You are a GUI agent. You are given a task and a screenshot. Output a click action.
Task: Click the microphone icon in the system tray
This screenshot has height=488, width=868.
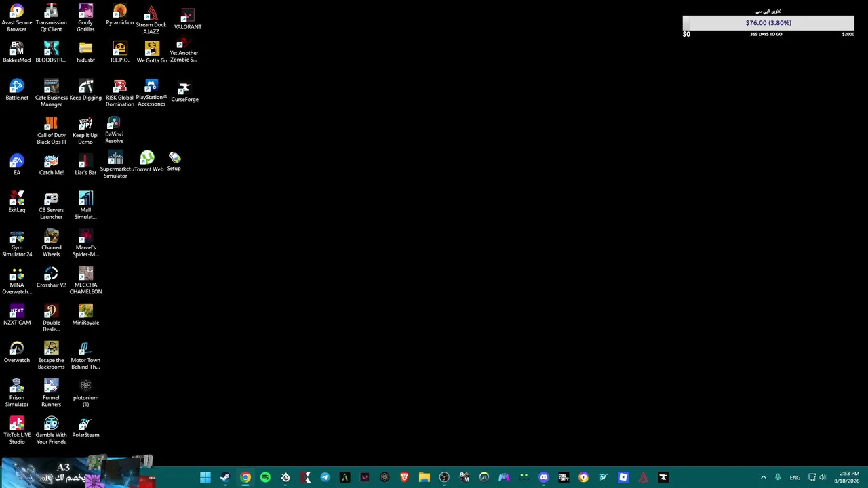[x=778, y=477]
